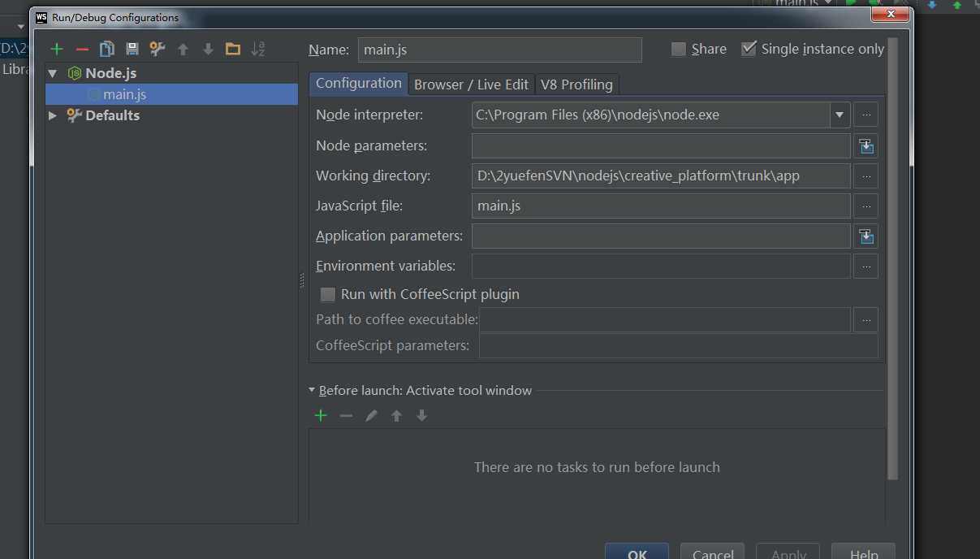Click the CoffeeScript parameters field
Screen dimensions: 980x559
point(679,346)
